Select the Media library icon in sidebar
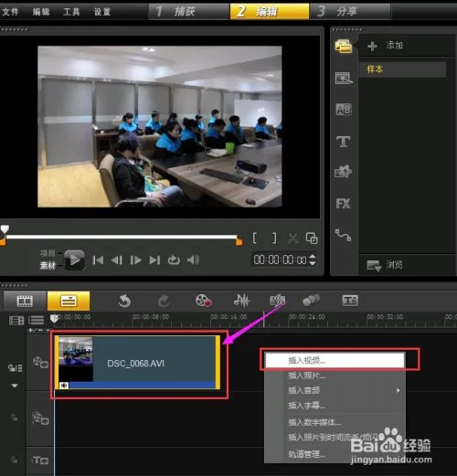Image resolution: width=457 pixels, height=476 pixels. (x=344, y=47)
